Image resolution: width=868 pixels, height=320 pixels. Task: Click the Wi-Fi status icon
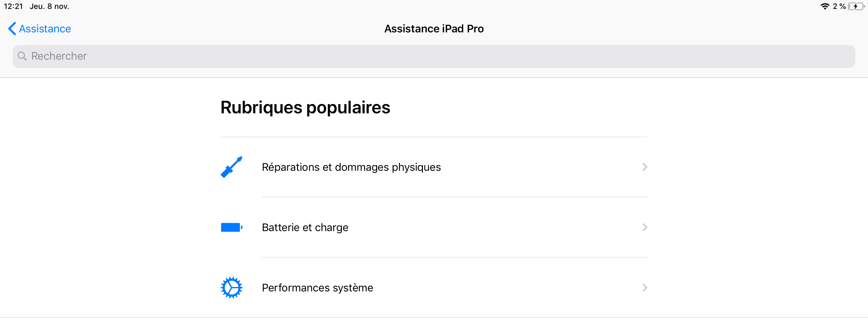(824, 6)
